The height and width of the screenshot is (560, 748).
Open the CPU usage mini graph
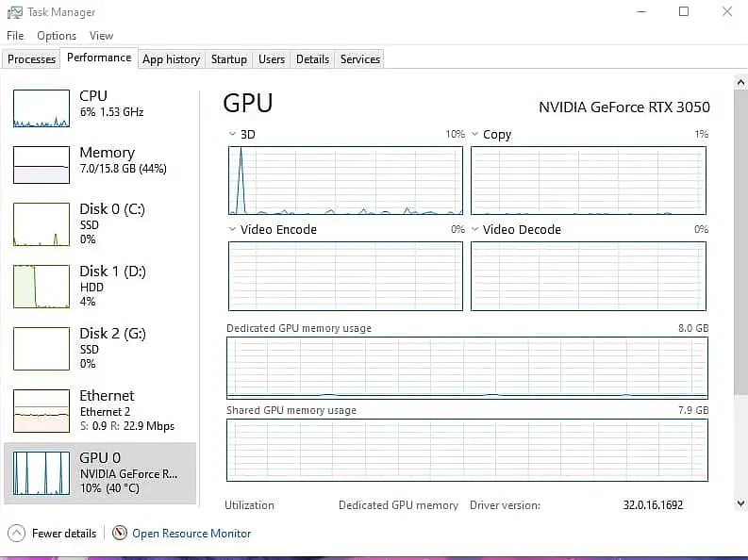(x=42, y=108)
